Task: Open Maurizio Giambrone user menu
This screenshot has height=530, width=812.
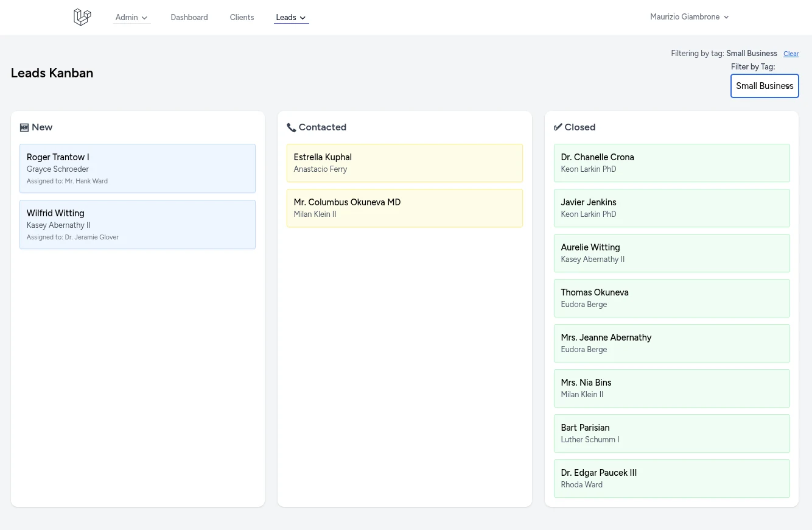Action: tap(689, 17)
